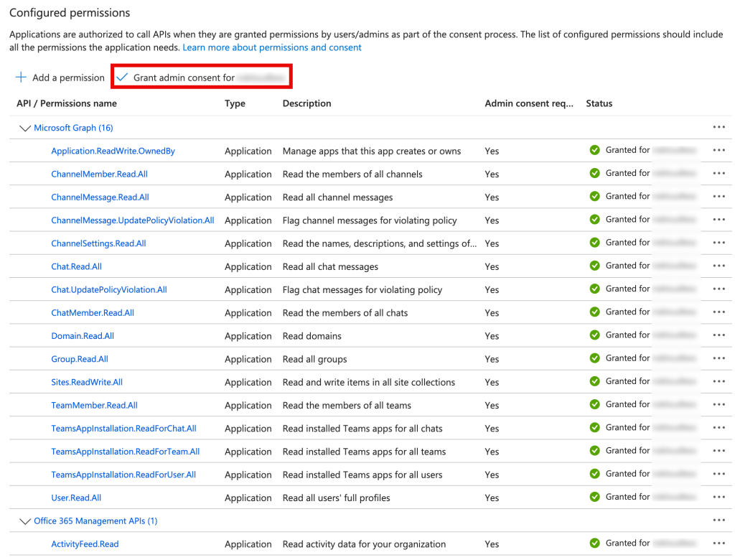The height and width of the screenshot is (560, 735).
Task: Click 'Granted for' status text in User.Read.All row
Action: point(627,497)
